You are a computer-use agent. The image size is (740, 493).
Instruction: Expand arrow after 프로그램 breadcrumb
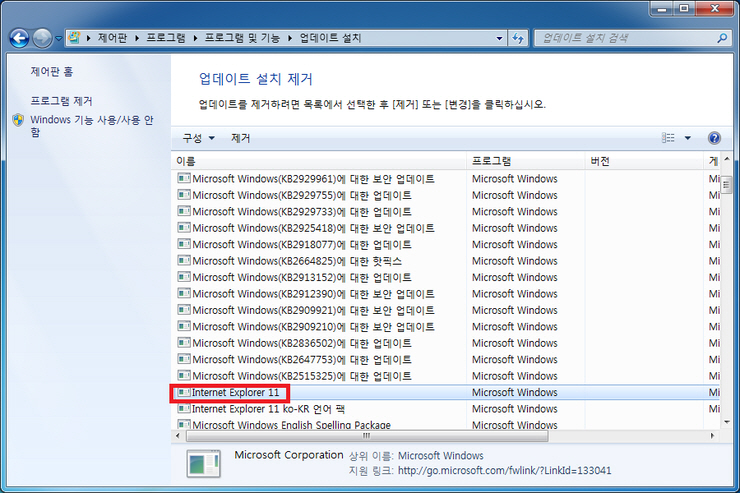pyautogui.click(x=195, y=38)
